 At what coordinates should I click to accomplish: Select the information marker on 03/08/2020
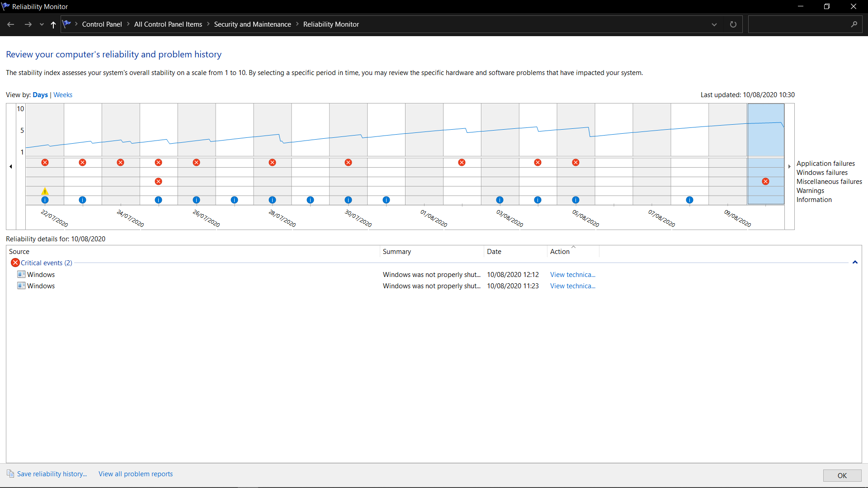pyautogui.click(x=500, y=200)
